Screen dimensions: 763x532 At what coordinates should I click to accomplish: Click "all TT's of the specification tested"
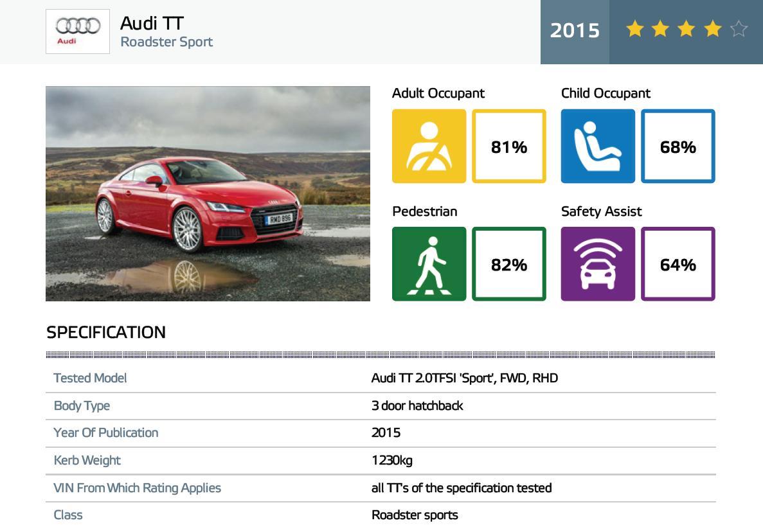coord(462,488)
